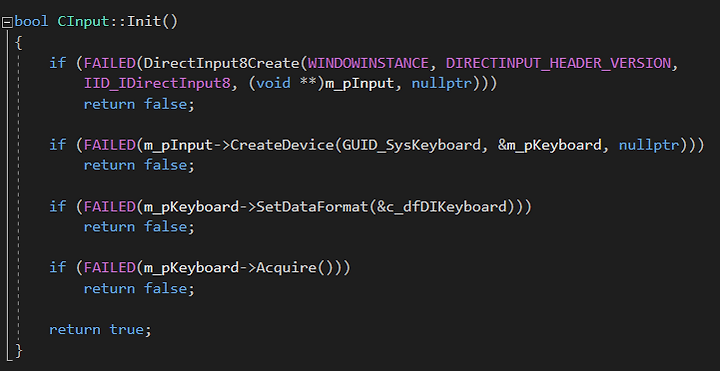Click 'm_pInput' in the void cast
Viewport: 720px width, 371px height.
(x=360, y=83)
